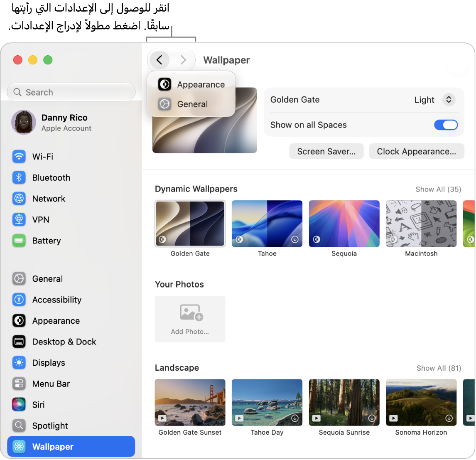The image size is (476, 460).
Task: Open the Light appearance popup stepper
Action: coord(449,100)
